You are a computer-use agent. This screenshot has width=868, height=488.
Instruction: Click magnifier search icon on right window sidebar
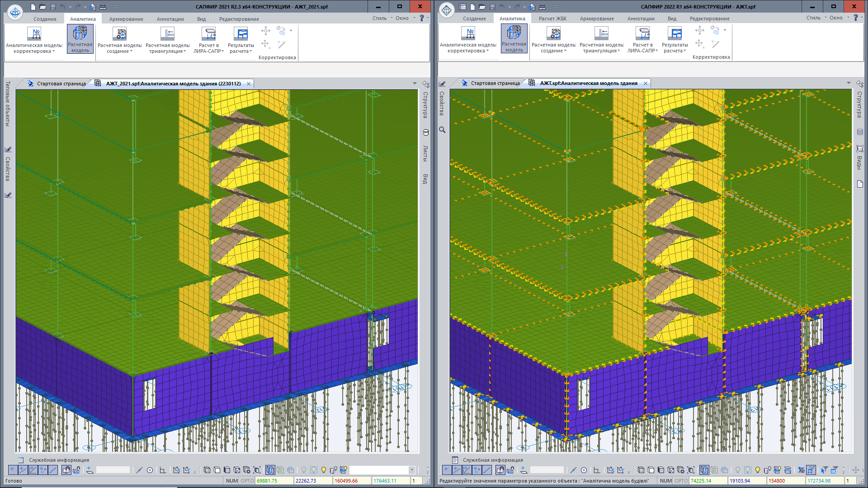pos(442,130)
